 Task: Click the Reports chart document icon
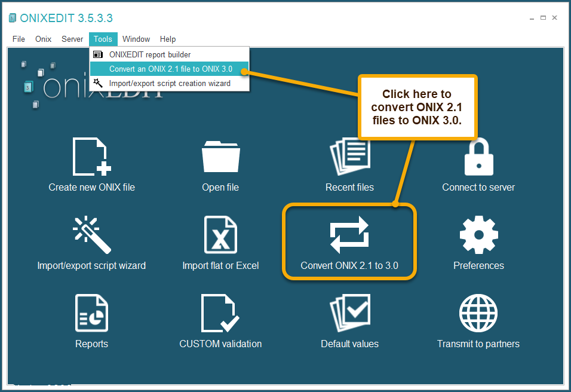coord(92,313)
